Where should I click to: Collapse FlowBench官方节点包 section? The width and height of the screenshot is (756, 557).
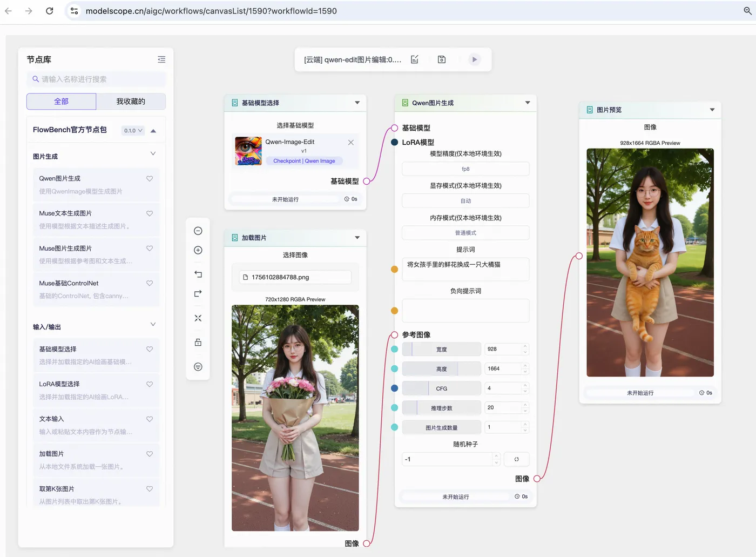point(153,131)
